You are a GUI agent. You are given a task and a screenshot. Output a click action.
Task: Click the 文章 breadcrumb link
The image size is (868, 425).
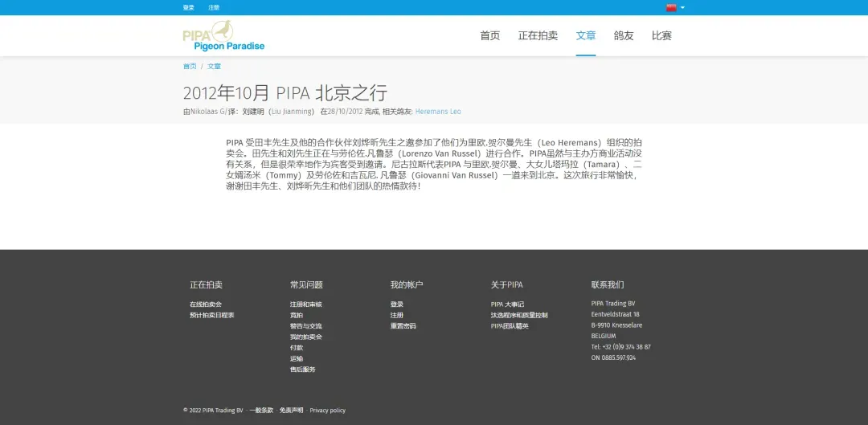coord(215,67)
